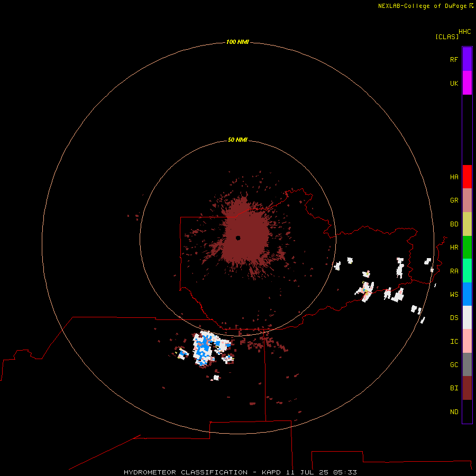Click the NEXLAB-College of DuPage credit text

[422, 6]
